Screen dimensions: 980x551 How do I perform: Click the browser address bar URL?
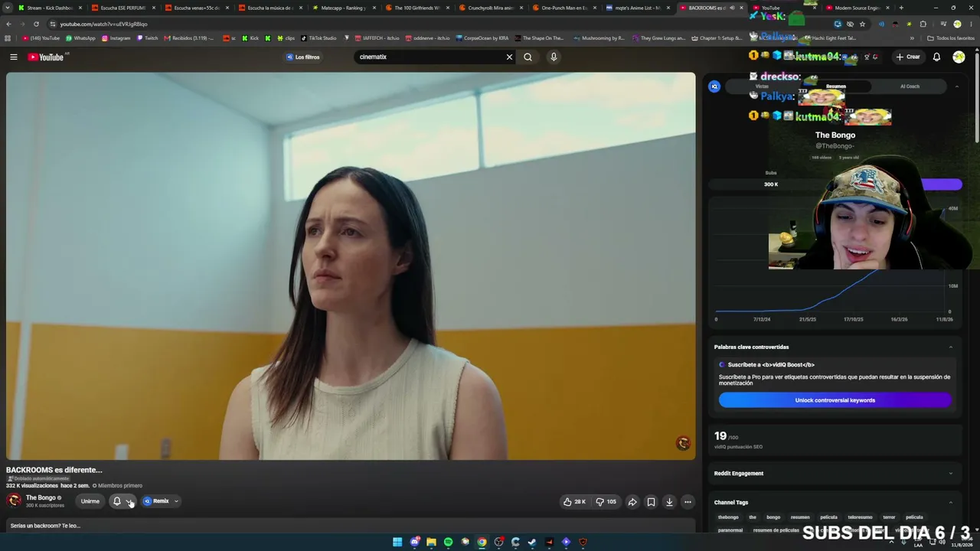104,24
